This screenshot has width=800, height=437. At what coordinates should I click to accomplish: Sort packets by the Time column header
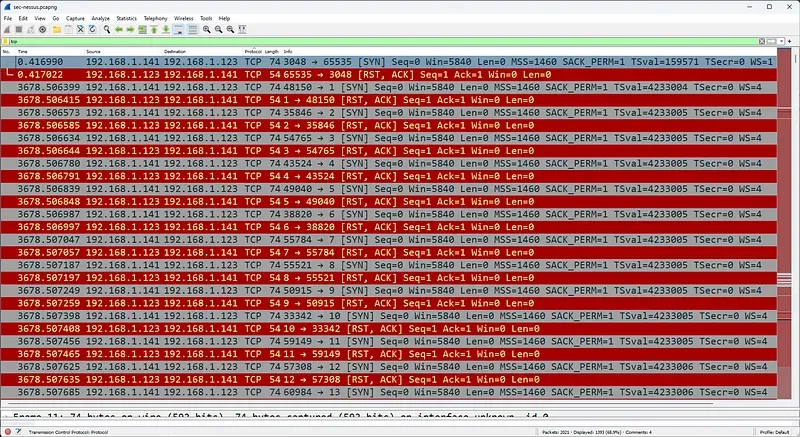[50, 52]
